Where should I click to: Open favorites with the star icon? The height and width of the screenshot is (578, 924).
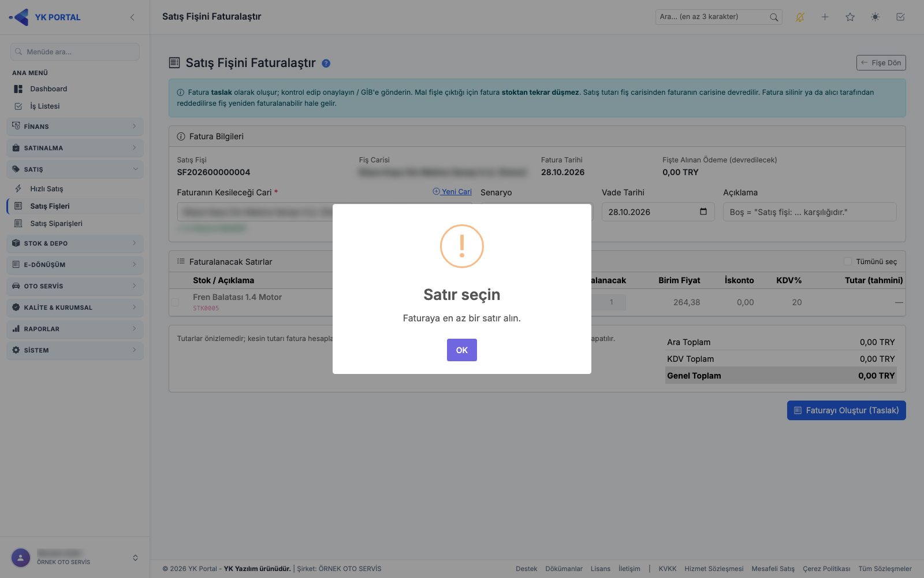pos(850,17)
